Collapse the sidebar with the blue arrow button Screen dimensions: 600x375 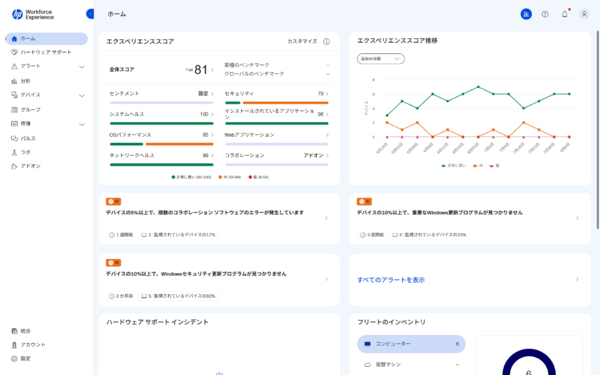click(x=90, y=14)
